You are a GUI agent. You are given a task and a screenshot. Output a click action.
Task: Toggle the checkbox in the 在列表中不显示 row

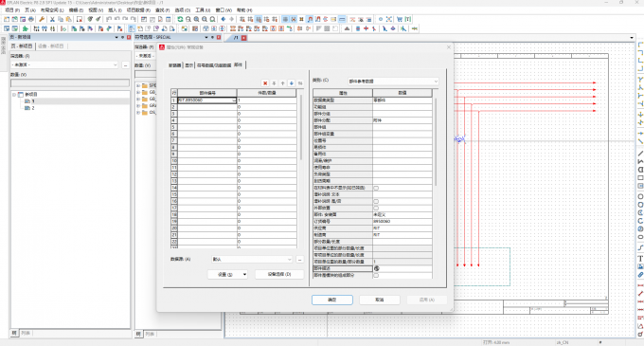(376, 188)
